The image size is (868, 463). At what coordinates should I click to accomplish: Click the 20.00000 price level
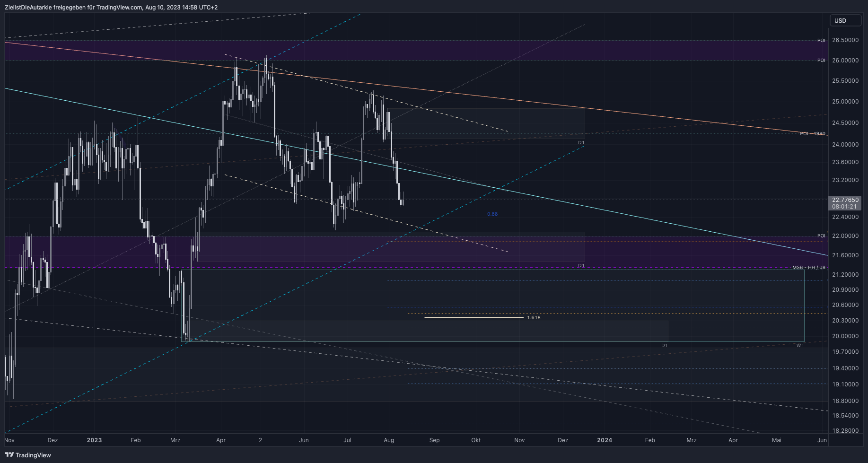tap(845, 336)
